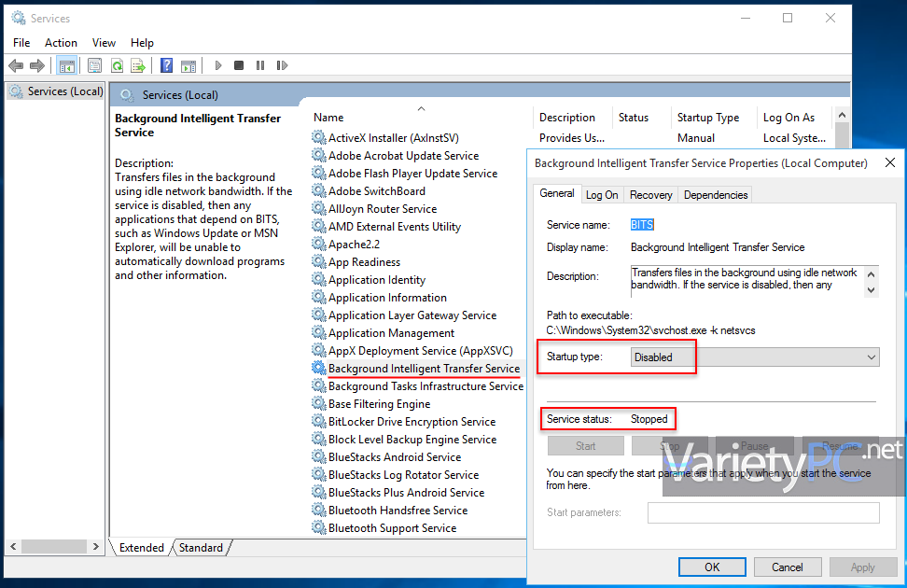The height and width of the screenshot is (588, 907).
Task: Open the View menu
Action: 104,43
